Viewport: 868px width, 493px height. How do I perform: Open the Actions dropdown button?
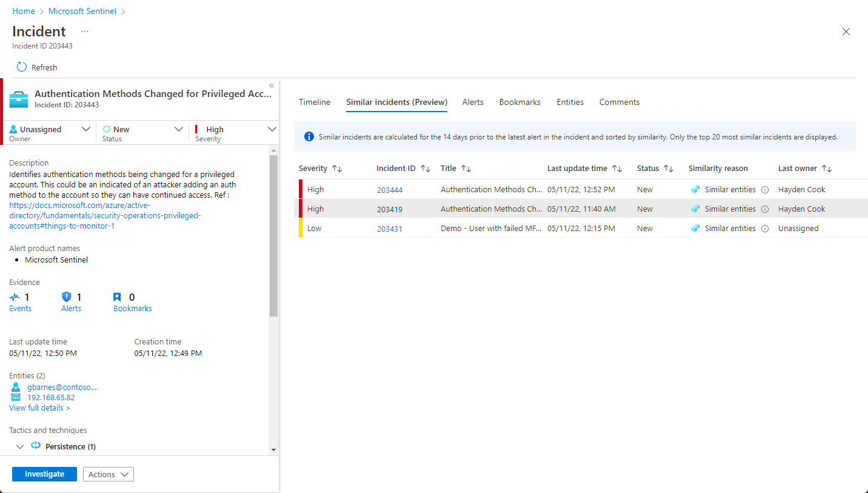[x=108, y=474]
